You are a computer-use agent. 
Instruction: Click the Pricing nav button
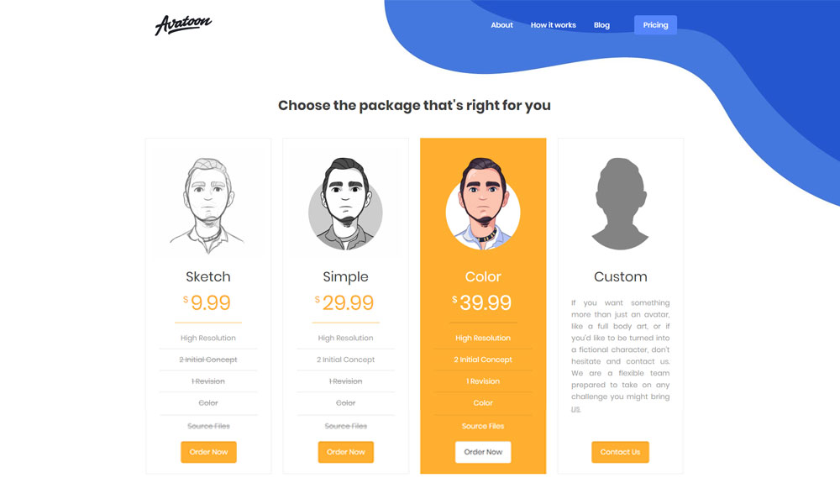(656, 25)
